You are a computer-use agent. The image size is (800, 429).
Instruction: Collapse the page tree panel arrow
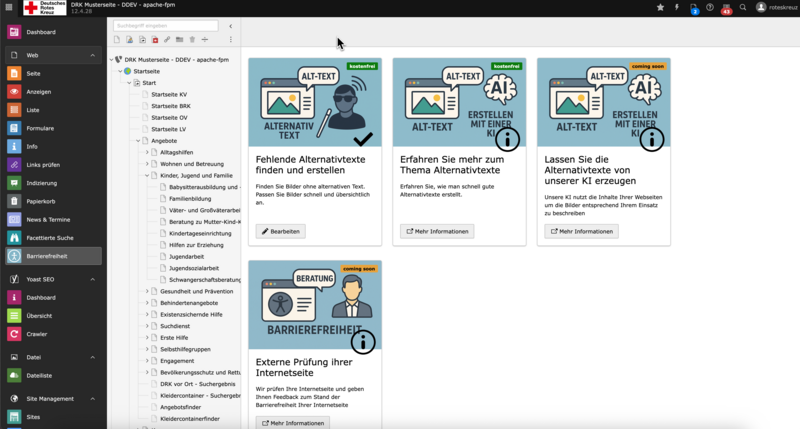click(231, 26)
